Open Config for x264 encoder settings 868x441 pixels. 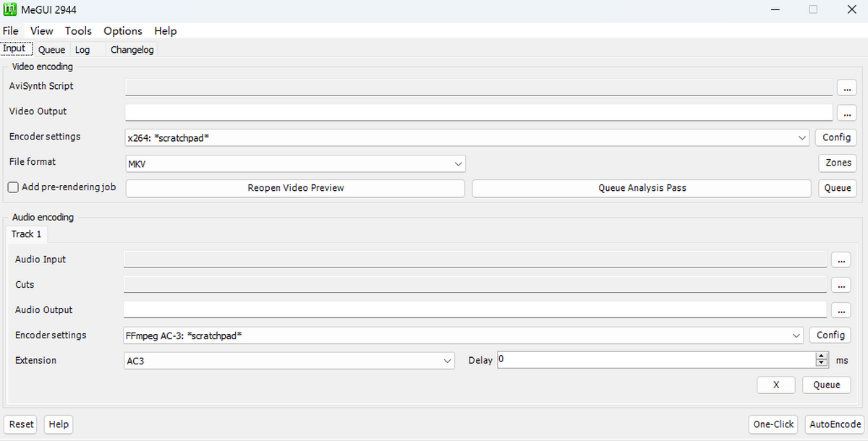(836, 137)
